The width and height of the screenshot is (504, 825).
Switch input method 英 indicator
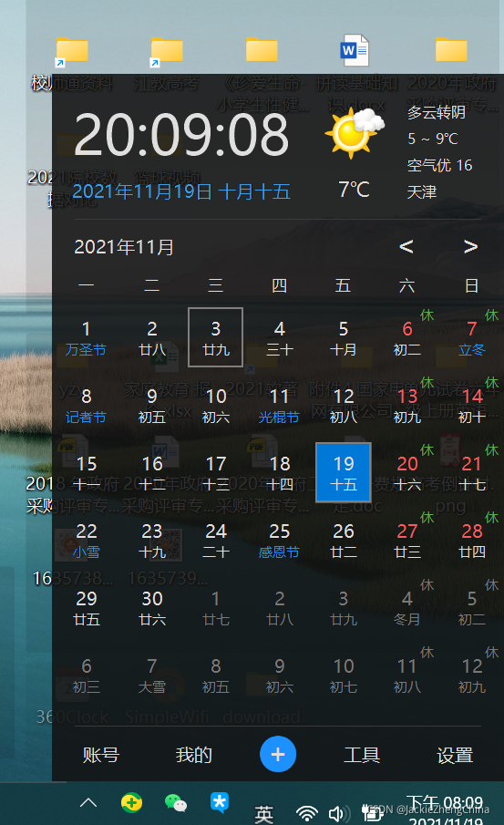263,814
